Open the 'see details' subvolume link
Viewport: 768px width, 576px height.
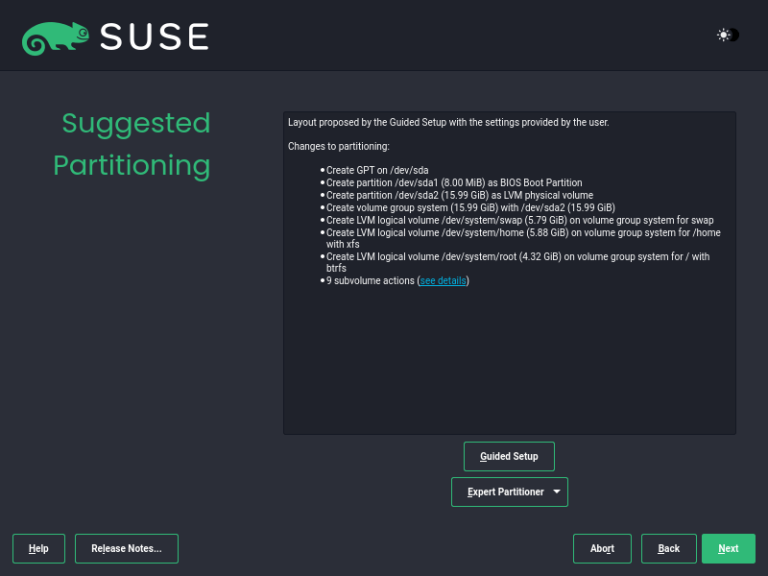(443, 281)
